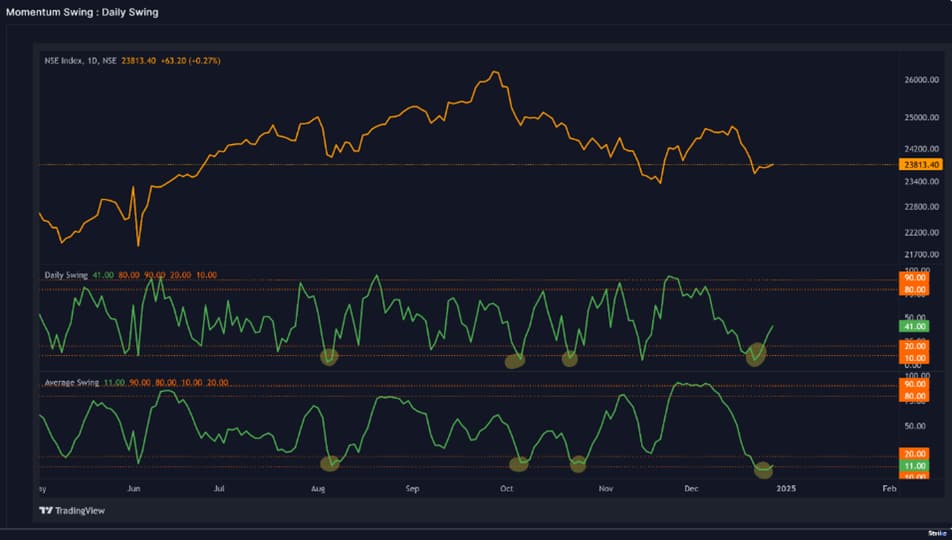Viewport: 952px width, 540px height.
Task: Click early October highlight circle on Average Swing
Action: (x=518, y=463)
